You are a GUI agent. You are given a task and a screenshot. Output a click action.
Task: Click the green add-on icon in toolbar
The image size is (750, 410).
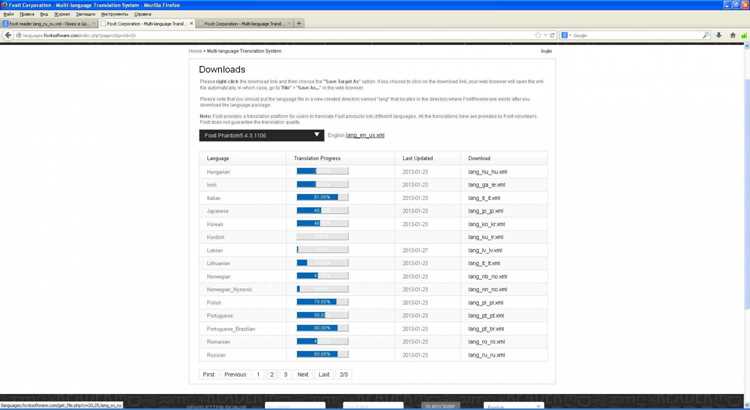coord(744,35)
